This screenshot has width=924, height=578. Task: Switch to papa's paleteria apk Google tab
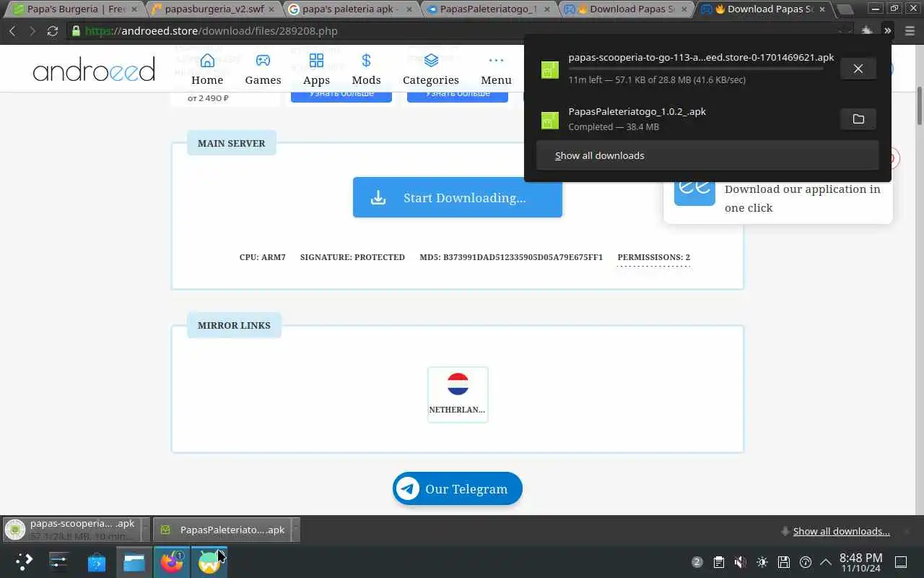point(348,9)
